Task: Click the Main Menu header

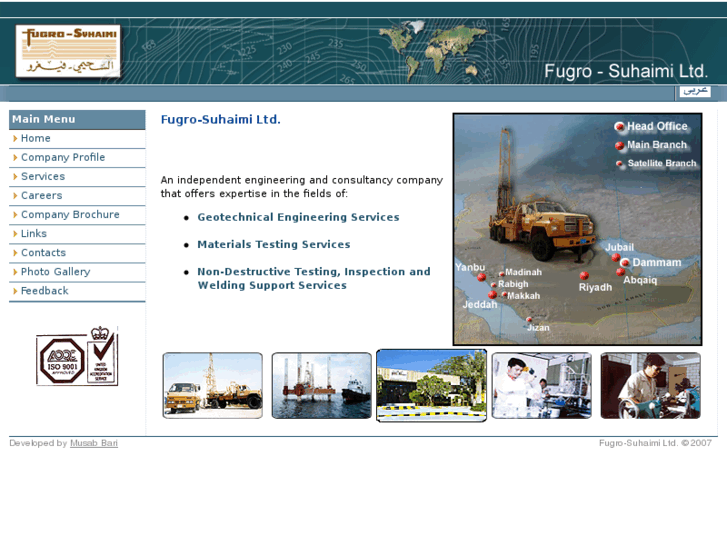Action: tap(77, 119)
